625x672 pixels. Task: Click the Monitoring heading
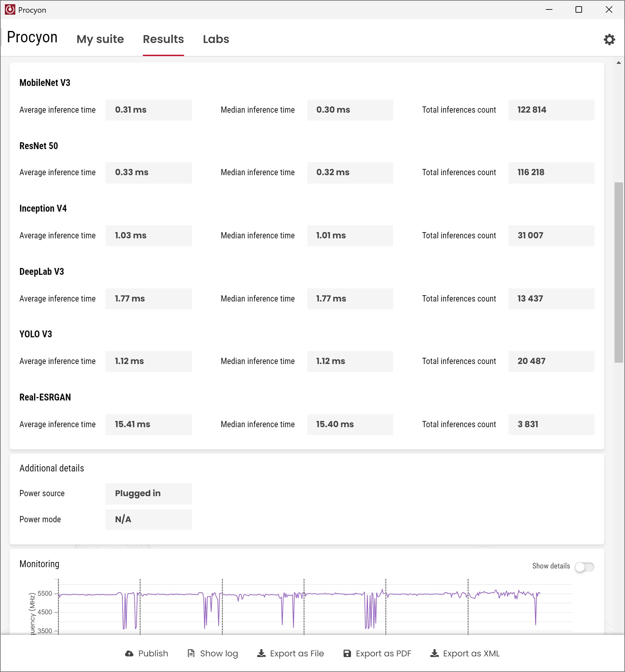tap(39, 564)
